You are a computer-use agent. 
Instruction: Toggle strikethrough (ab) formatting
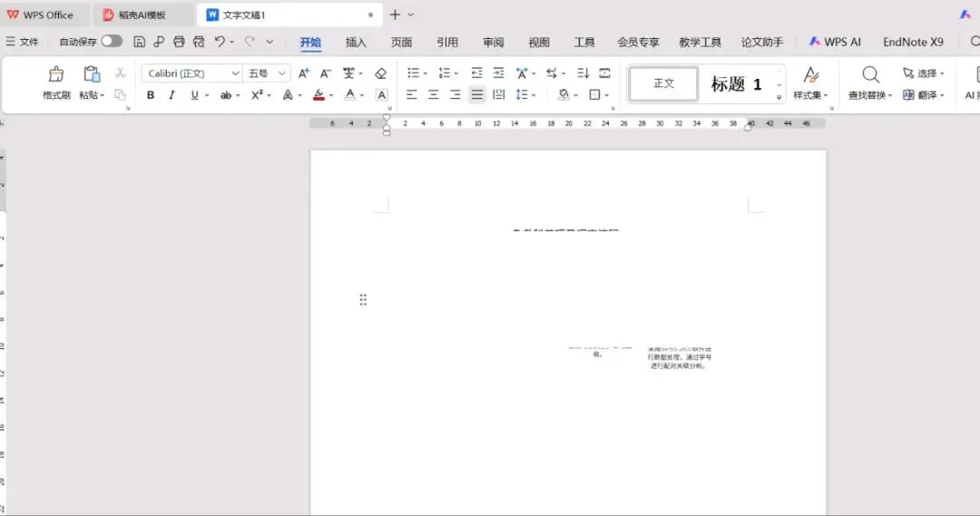(226, 95)
